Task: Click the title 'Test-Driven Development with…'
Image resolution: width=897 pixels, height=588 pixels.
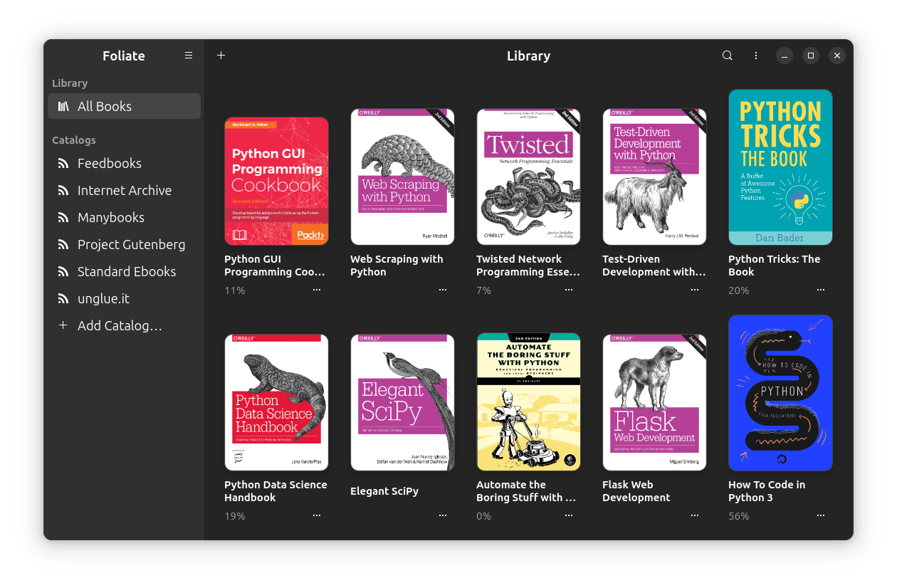Action: [654, 266]
